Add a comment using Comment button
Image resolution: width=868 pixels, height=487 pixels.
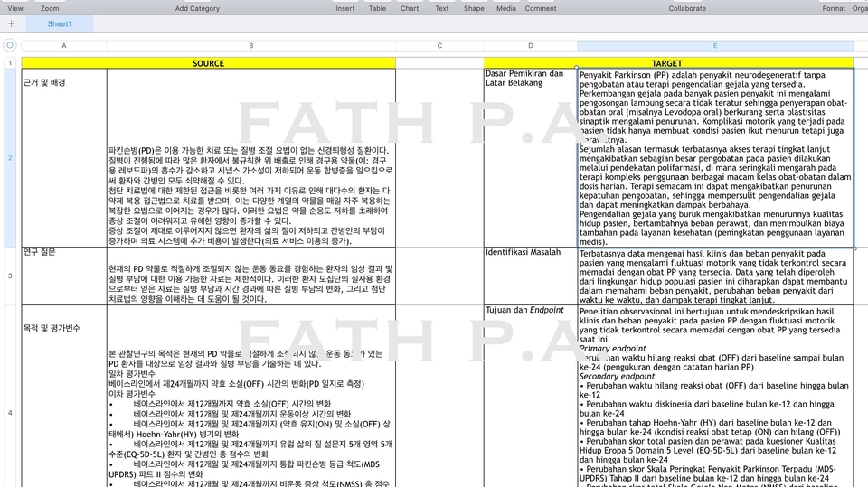pyautogui.click(x=541, y=8)
